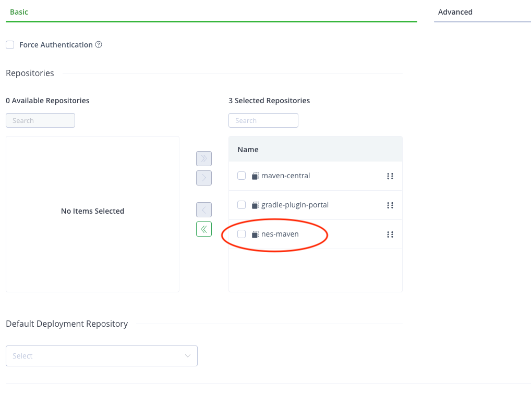
Task: Enable the Force Authentication checkbox
Action: 9,45
